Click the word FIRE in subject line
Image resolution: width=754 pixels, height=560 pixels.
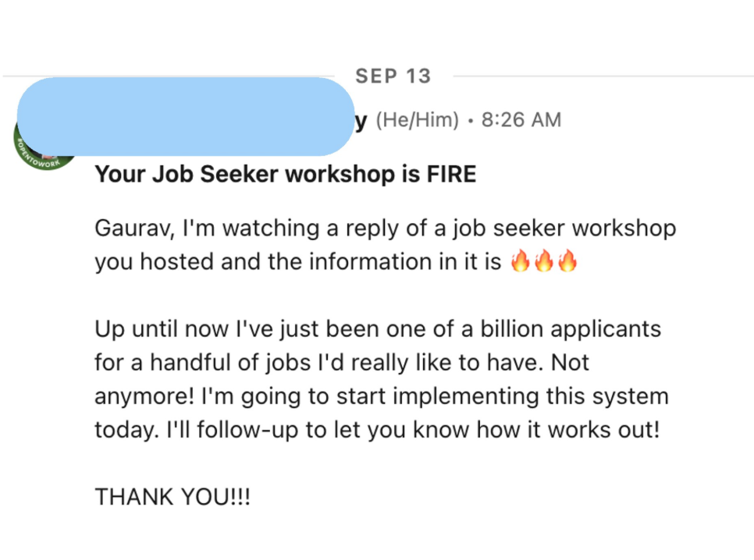(451, 174)
